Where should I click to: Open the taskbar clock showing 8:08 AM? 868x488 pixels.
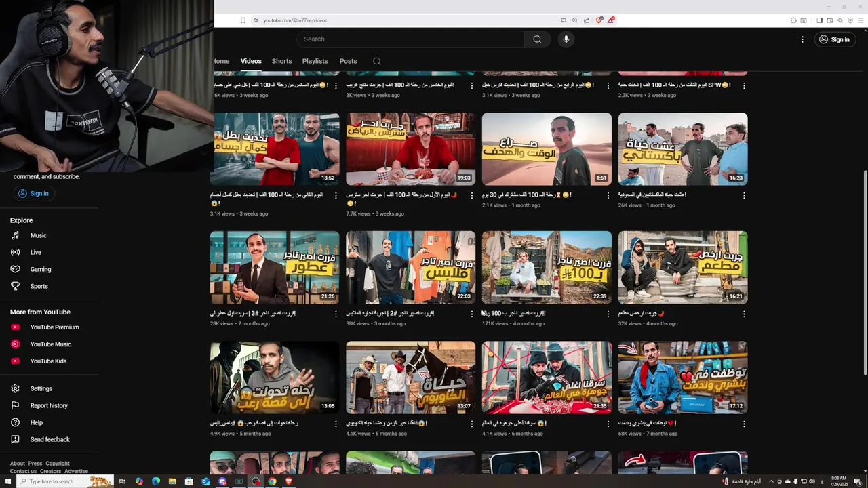click(839, 481)
